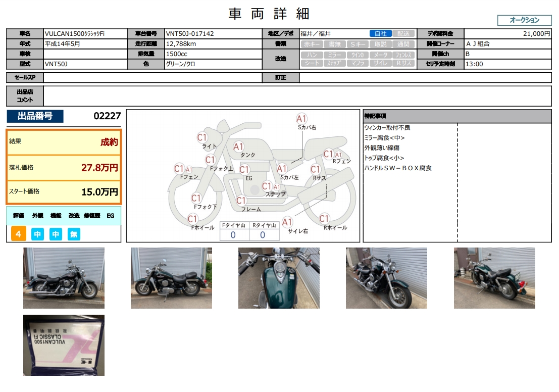Click A1 marker at Sカバ左
The image size is (559, 392).
[282, 169]
